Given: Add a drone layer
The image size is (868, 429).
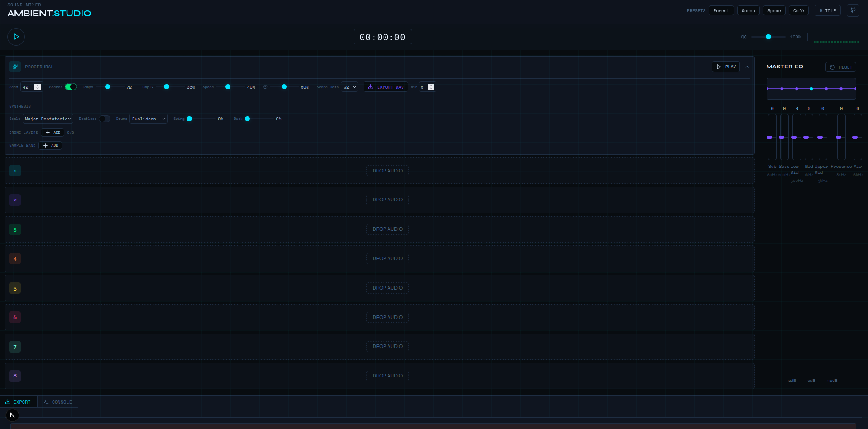Looking at the screenshot, I should click(53, 133).
